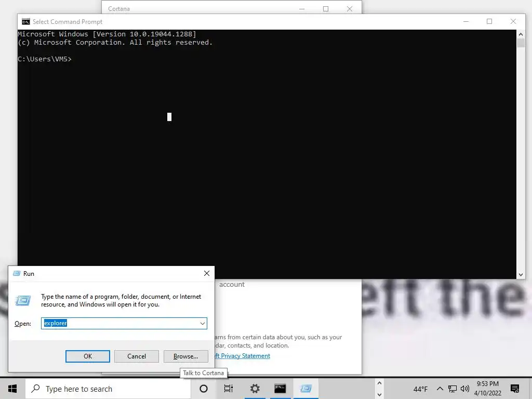Minimize the Cortana window

(302, 9)
